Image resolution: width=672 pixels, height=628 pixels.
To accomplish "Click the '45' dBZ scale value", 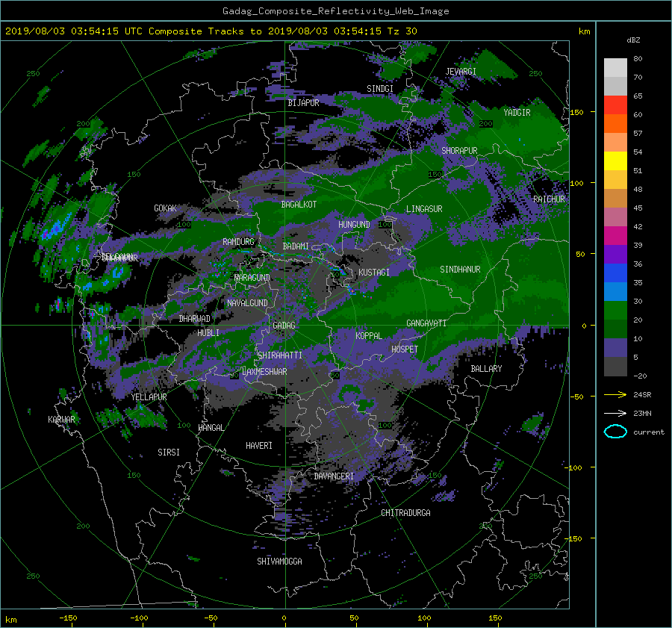I will point(638,208).
